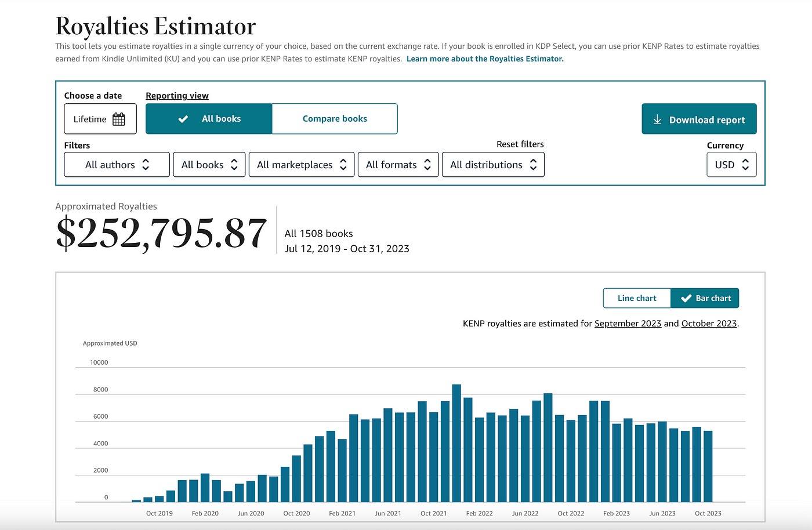
Task: Switch to Line chart view
Action: point(637,298)
